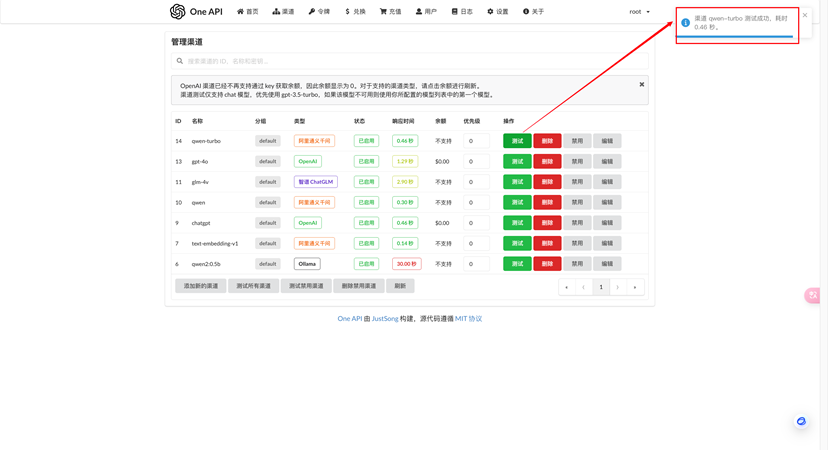
Task: Open the JustSong footer link
Action: click(x=385, y=318)
